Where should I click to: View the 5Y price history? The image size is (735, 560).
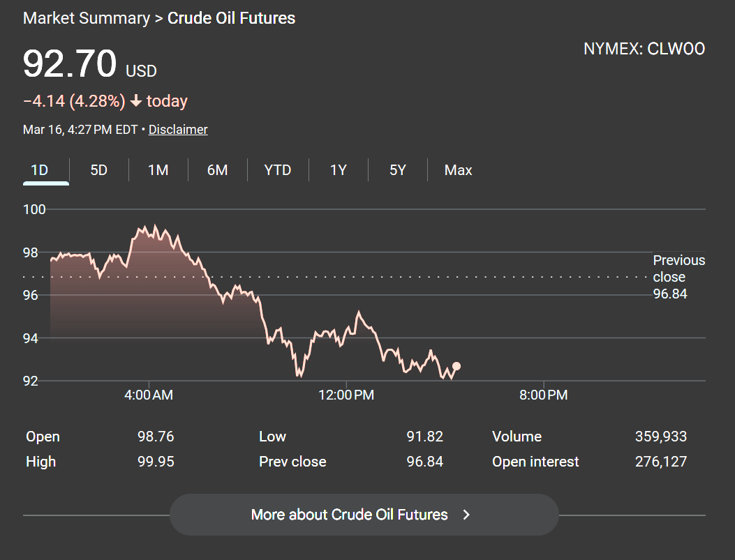(398, 170)
